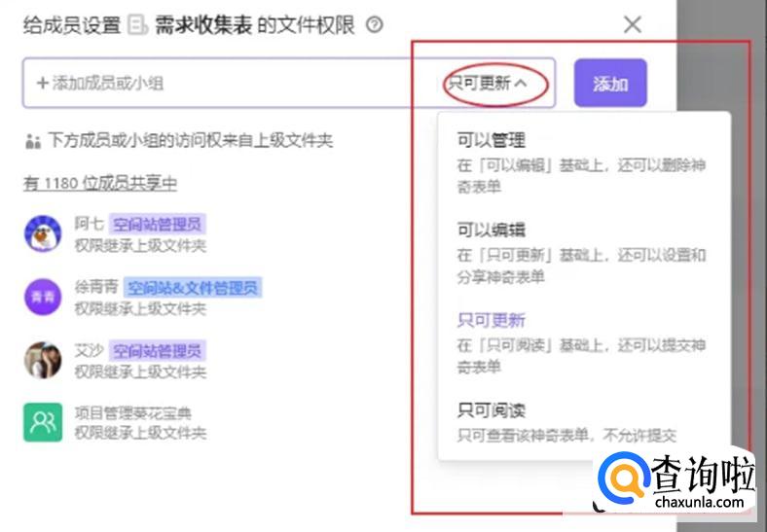Click the green group icon for 项目管理葵花宝典

tap(43, 422)
